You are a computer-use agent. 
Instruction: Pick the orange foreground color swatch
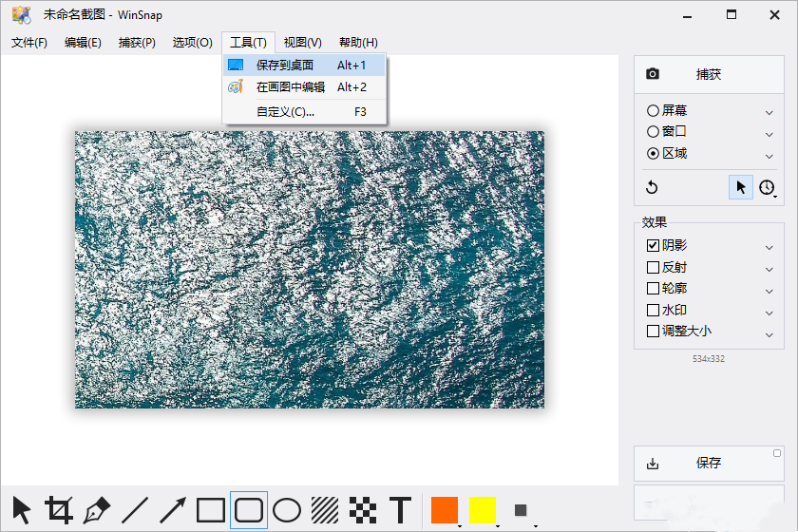pyautogui.click(x=445, y=510)
